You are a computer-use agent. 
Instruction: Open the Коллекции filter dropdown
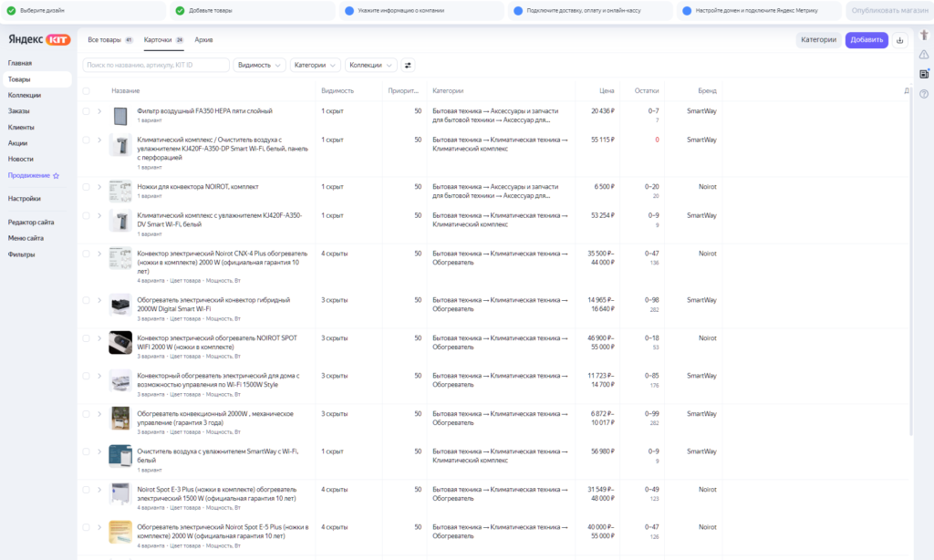point(371,65)
